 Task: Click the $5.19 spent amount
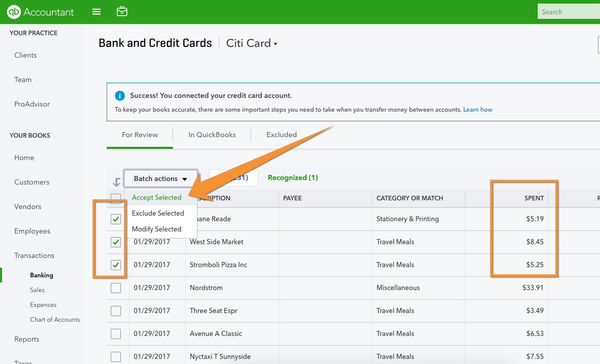[x=535, y=219]
